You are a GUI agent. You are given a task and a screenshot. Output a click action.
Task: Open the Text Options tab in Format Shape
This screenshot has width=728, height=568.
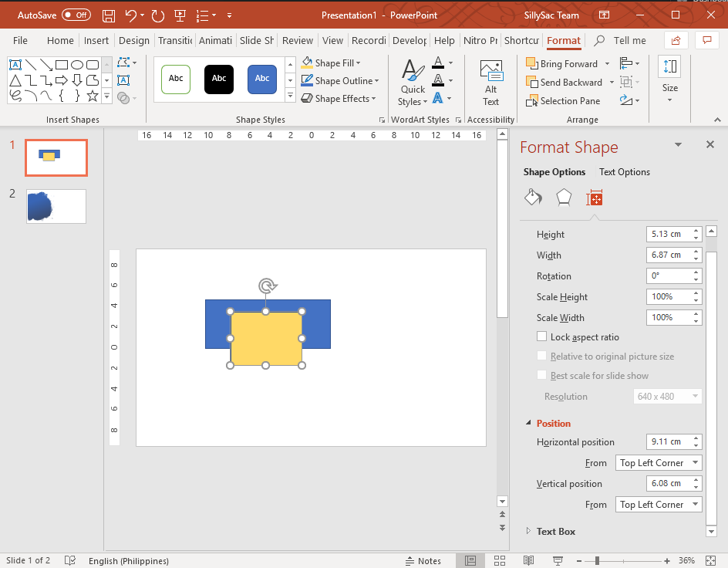(x=625, y=171)
